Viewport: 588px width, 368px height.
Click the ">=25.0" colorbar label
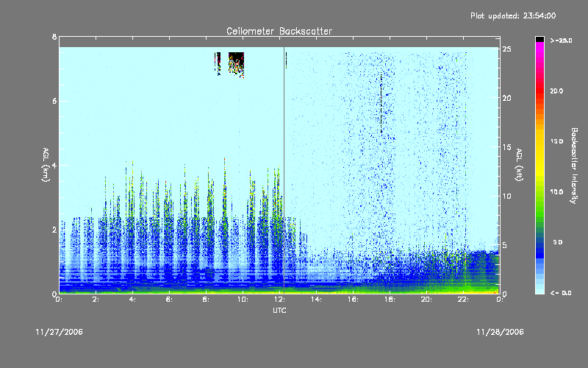coord(561,40)
